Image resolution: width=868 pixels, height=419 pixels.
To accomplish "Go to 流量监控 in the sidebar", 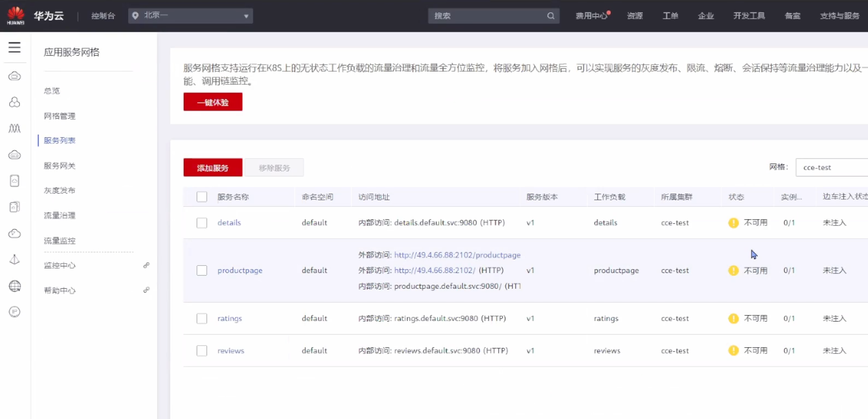I will coord(60,241).
